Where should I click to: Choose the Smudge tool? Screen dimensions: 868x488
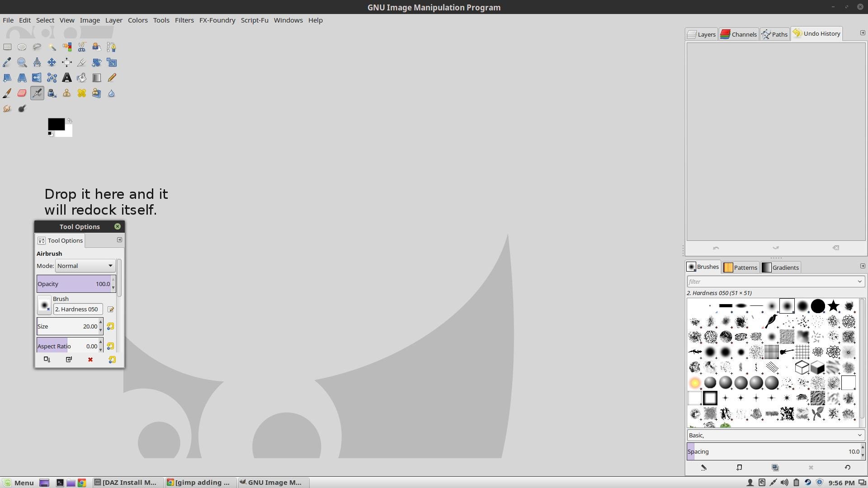point(7,108)
